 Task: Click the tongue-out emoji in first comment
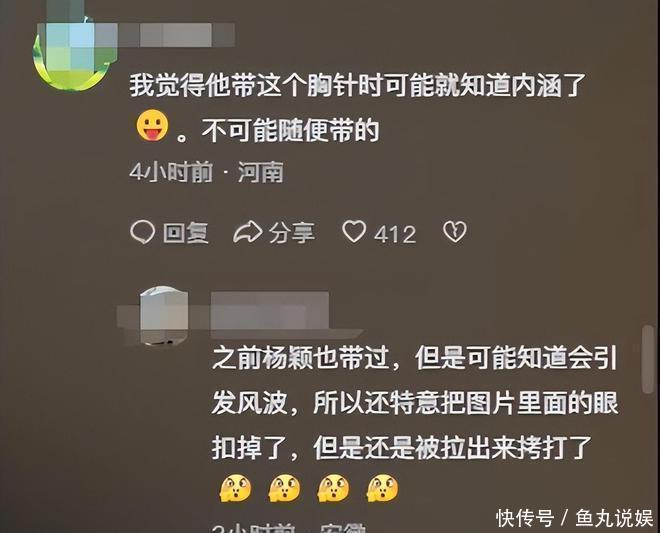tap(152, 125)
